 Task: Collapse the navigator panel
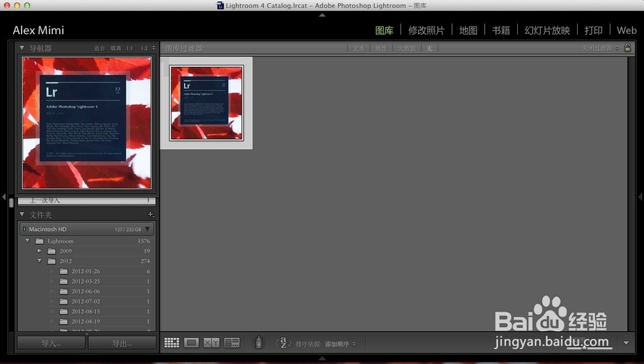[22, 48]
